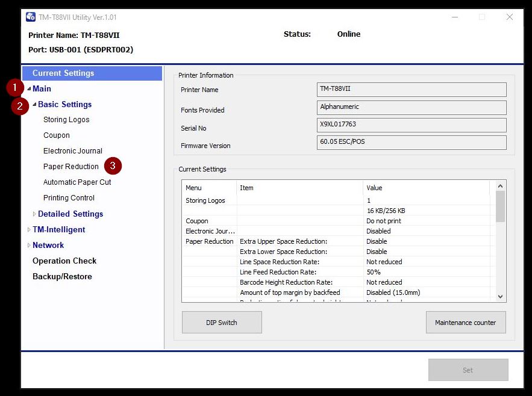
Task: Open the Coupon settings page
Action: coord(57,135)
